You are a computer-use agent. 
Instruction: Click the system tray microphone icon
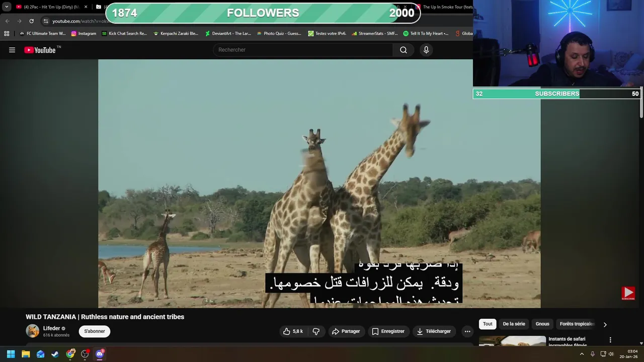coord(593,354)
